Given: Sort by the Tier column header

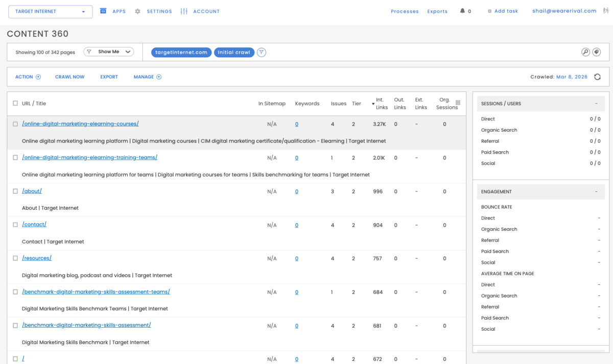Looking at the screenshot, I should click(x=357, y=104).
